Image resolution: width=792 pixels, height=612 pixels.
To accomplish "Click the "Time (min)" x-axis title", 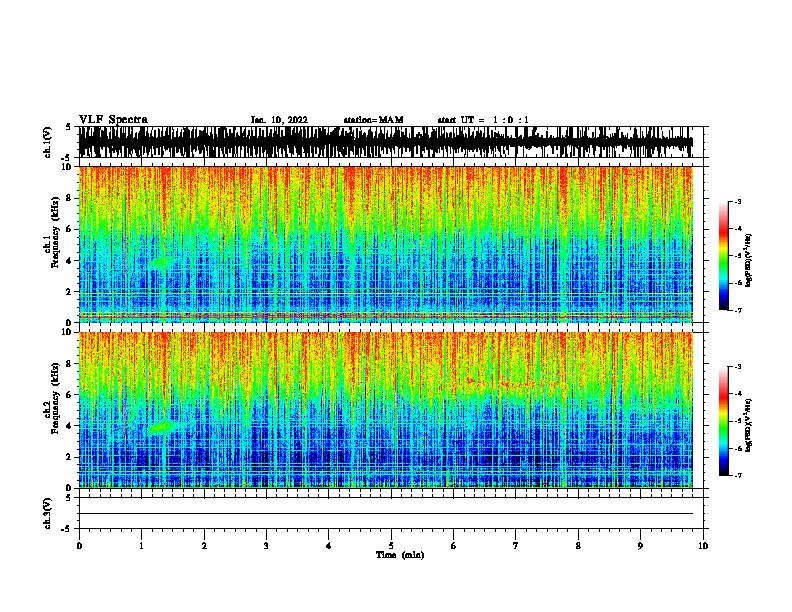I will tap(400, 555).
